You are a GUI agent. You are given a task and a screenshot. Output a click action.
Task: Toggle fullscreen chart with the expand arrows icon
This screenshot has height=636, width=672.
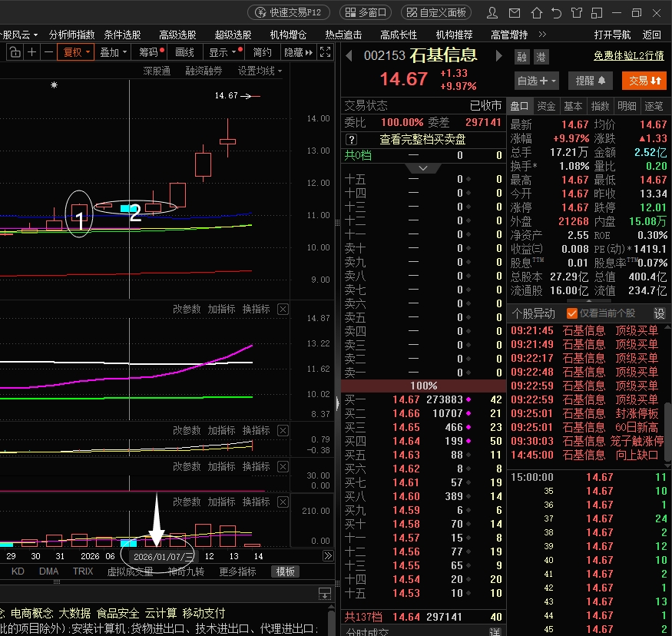coord(326,52)
